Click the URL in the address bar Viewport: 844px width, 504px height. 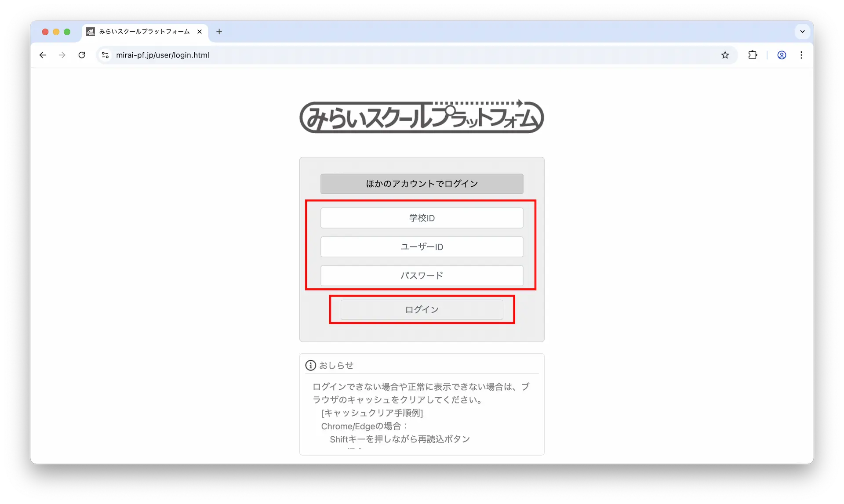point(163,55)
